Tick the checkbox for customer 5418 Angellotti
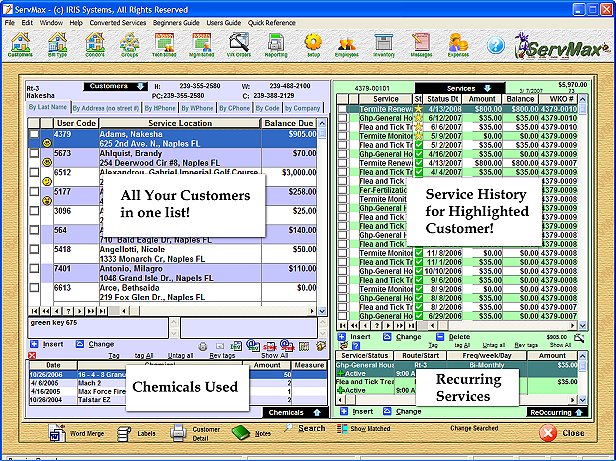 (34, 249)
